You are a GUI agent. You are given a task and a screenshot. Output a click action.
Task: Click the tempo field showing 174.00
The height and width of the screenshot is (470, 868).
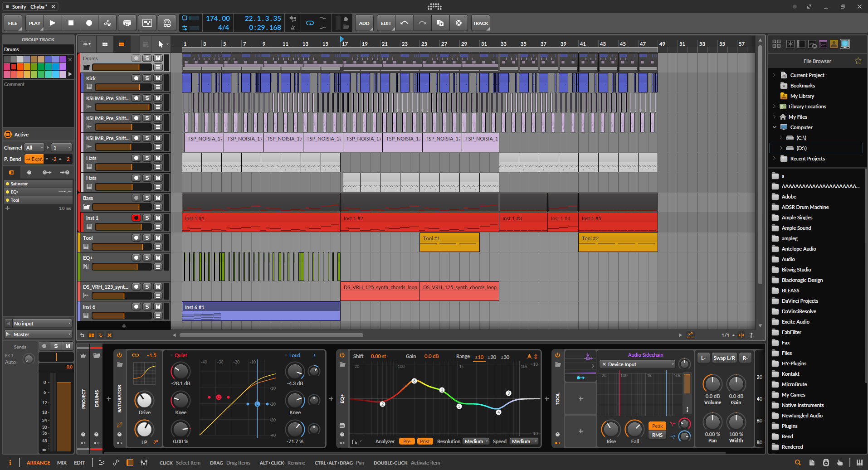218,19
